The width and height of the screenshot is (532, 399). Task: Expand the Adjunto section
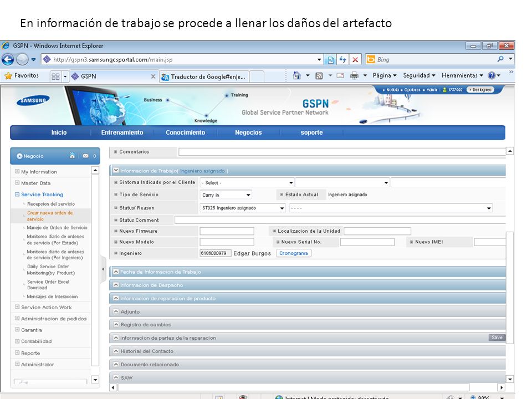pos(116,311)
